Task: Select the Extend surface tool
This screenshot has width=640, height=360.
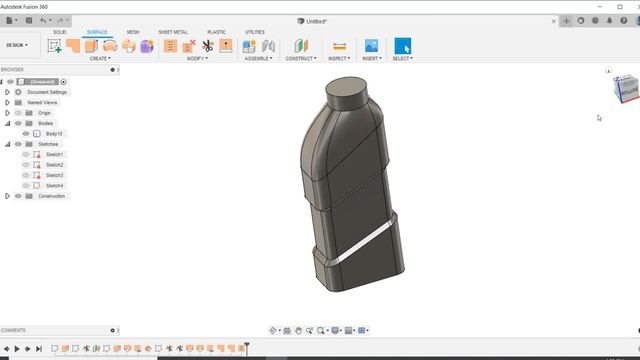Action: click(x=226, y=46)
